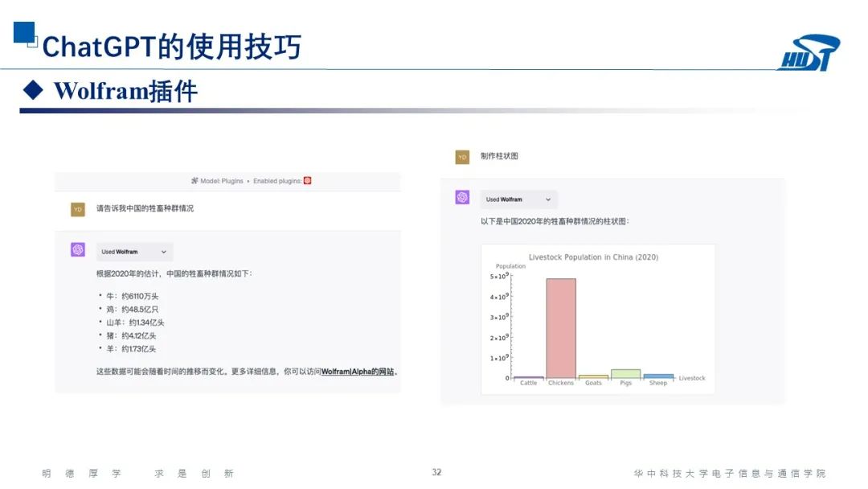This screenshot has width=868, height=489.
Task: Click the Chickens bar in the chart
Action: point(561,328)
